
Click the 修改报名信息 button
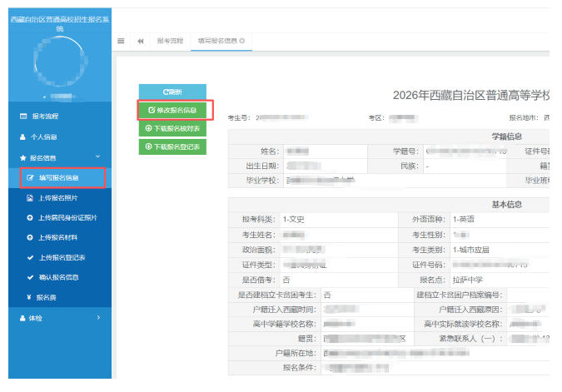tap(172, 110)
